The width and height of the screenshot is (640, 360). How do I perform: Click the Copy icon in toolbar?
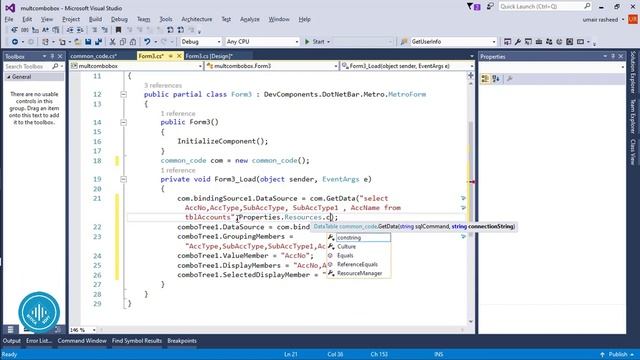point(122,42)
